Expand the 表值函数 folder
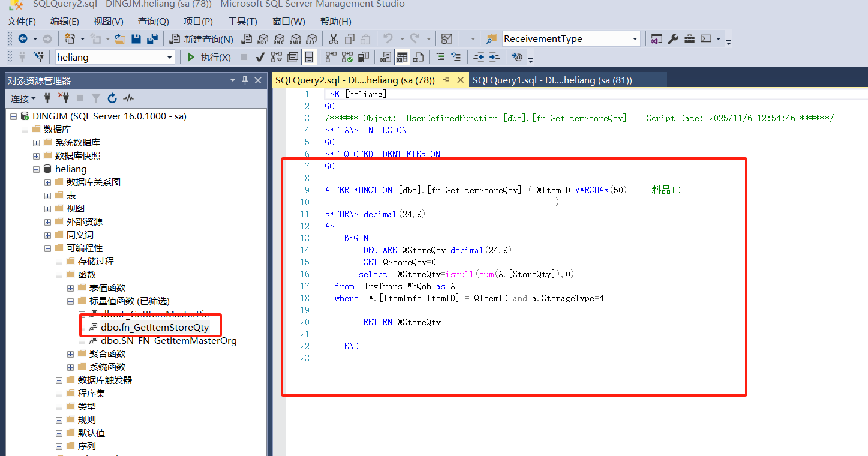This screenshot has height=456, width=868. point(70,287)
